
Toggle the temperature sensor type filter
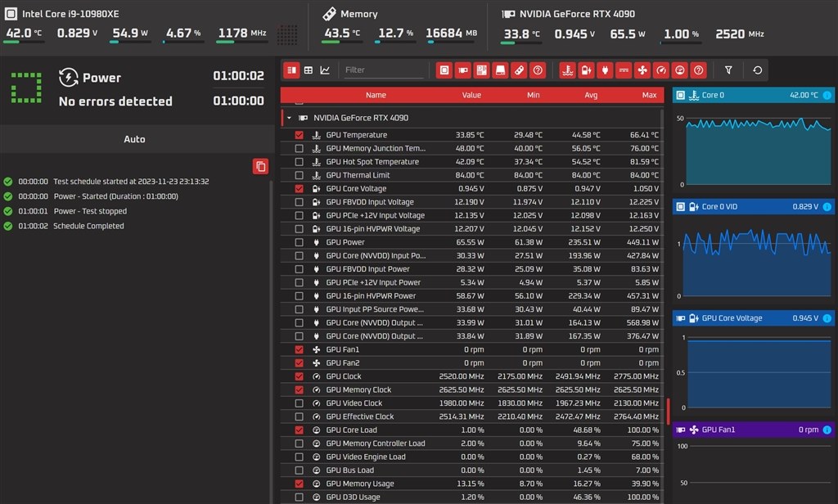click(566, 70)
